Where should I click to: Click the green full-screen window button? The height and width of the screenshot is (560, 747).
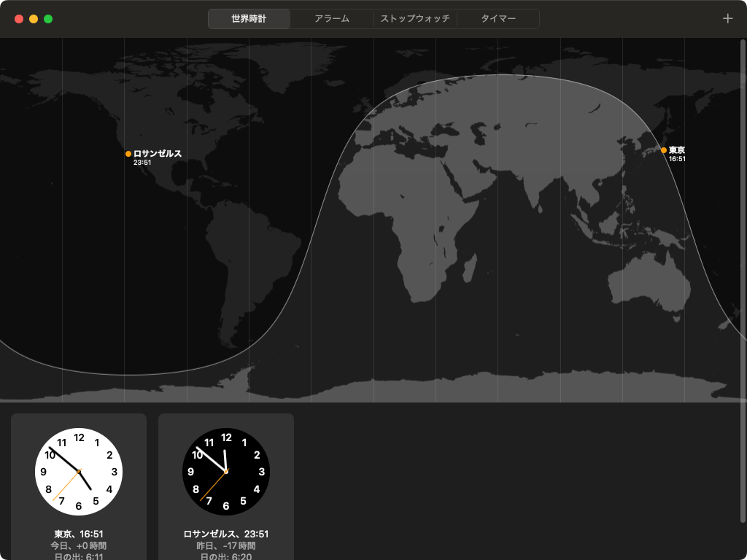48,19
